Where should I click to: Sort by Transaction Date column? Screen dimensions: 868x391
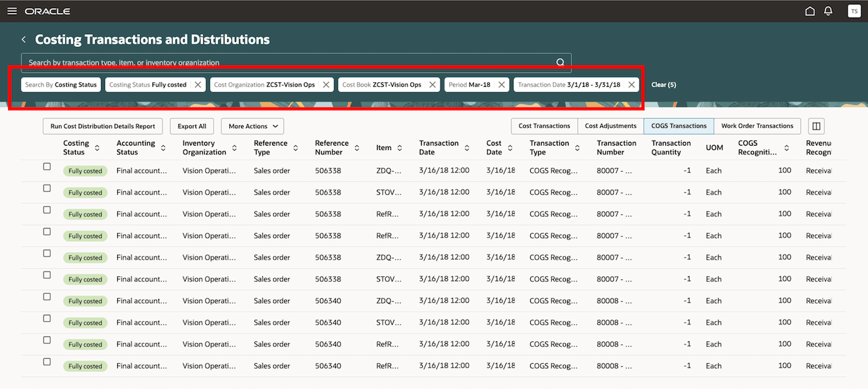[467, 148]
